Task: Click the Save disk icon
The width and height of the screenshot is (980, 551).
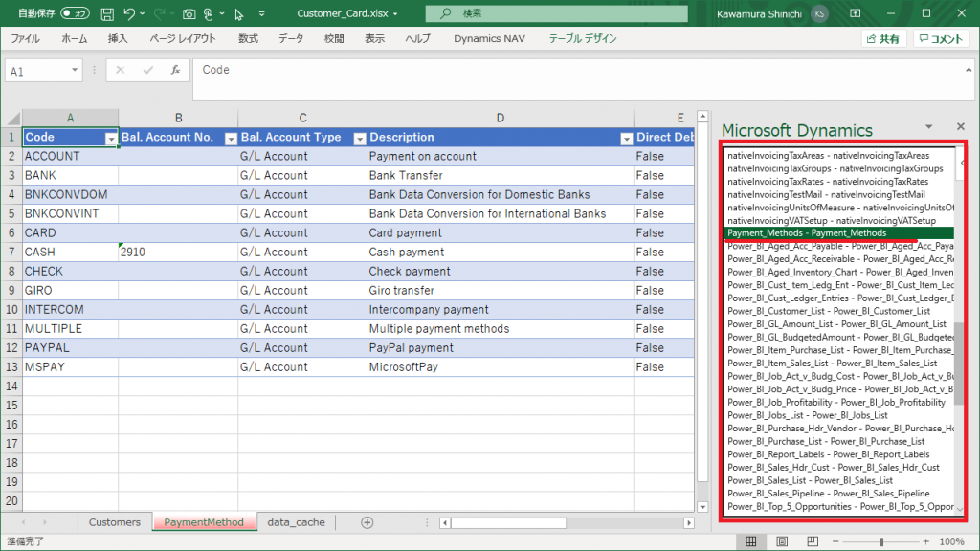Action: [x=107, y=13]
